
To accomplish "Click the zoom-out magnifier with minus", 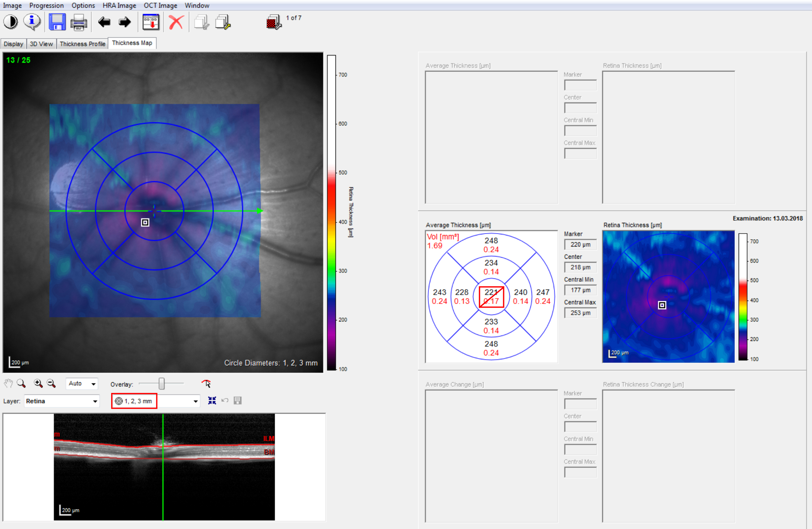I will pyautogui.click(x=51, y=383).
